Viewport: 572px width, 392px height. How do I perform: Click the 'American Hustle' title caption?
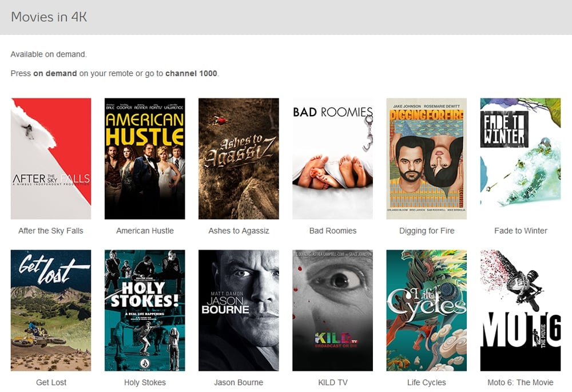145,231
